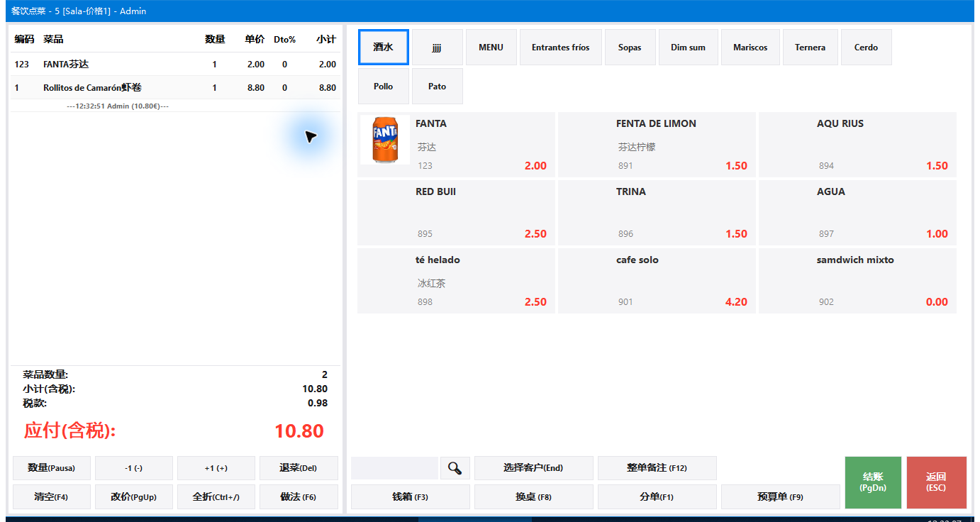This screenshot has width=980, height=522.
Task: Clear the order with 清空(F4)
Action: [x=52, y=497]
